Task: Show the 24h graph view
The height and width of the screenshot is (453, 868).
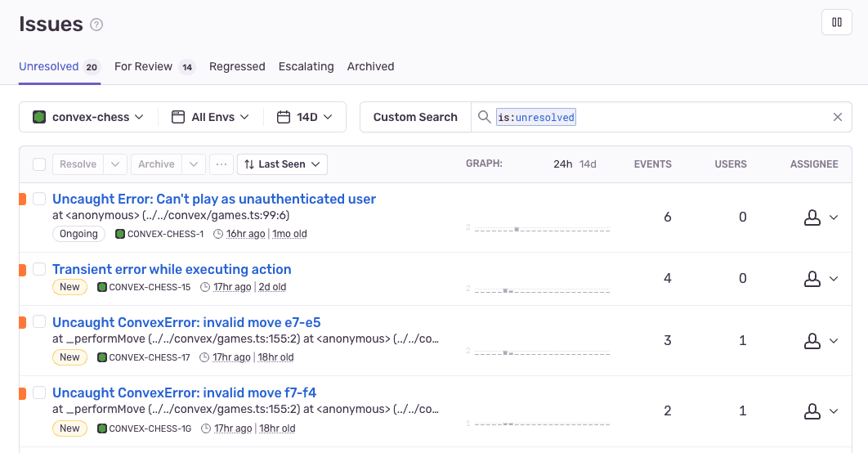Action: click(x=562, y=164)
